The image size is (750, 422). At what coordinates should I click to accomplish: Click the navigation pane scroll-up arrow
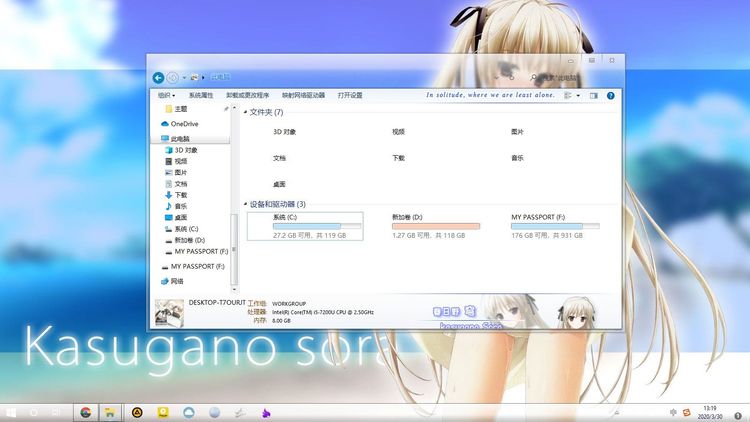tap(234, 108)
